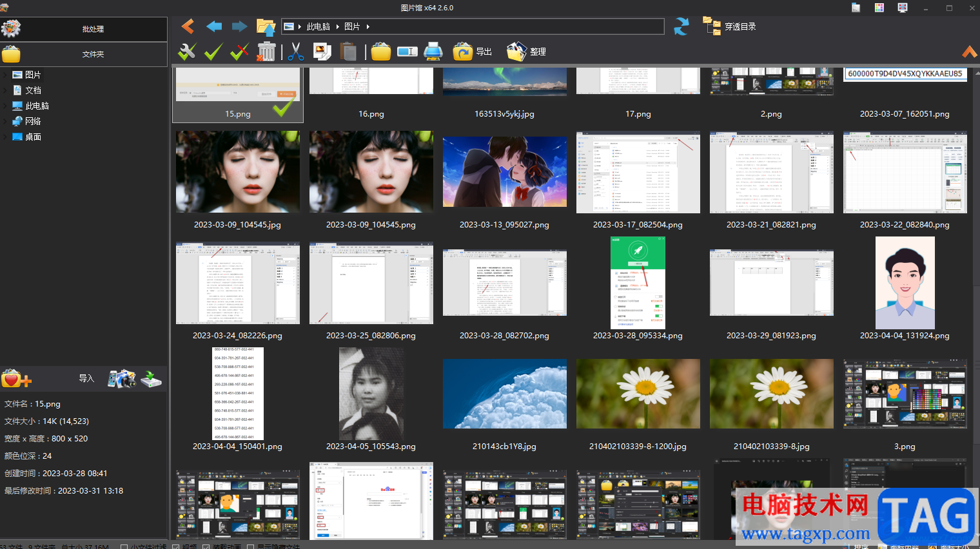Click the orange back chevron icon
980x549 pixels.
point(188,26)
